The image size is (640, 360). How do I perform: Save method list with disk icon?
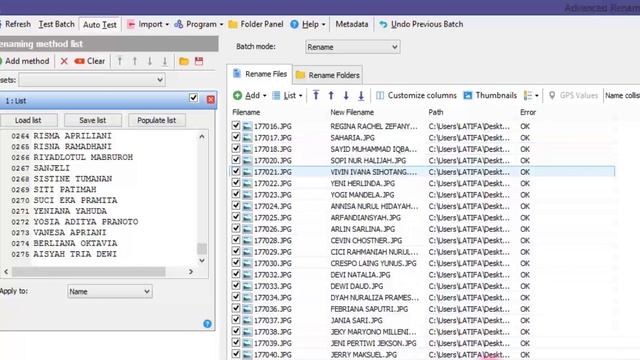tap(199, 61)
